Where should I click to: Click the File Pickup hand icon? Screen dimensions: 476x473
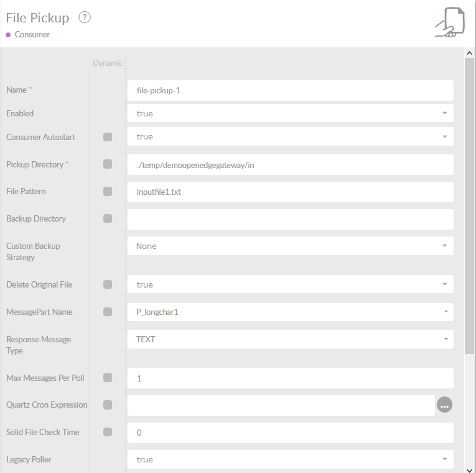449,22
